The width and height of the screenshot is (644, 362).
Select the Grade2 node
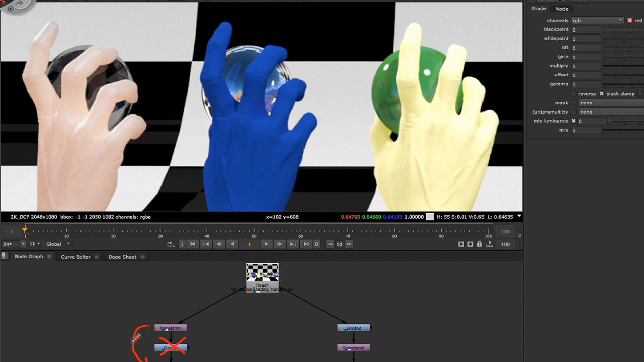click(354, 328)
